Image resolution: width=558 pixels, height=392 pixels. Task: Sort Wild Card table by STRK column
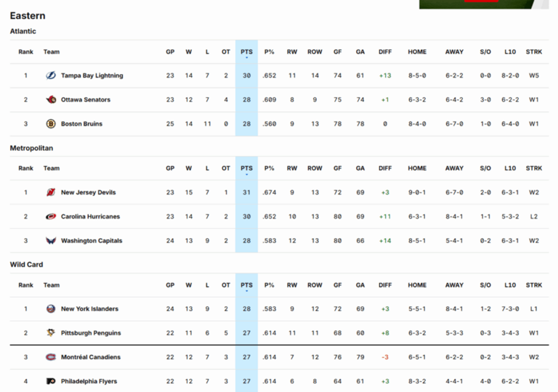534,285
